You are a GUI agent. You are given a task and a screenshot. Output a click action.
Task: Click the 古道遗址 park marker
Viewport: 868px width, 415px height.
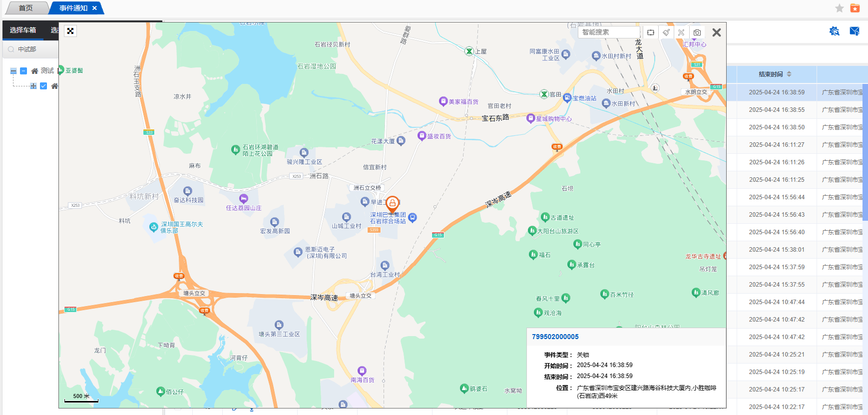pyautogui.click(x=545, y=217)
